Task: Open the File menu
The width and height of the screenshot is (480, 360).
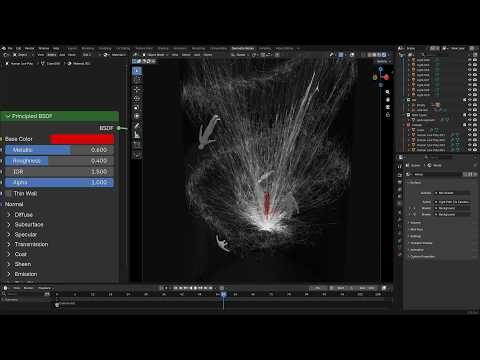Action: click(x=10, y=48)
